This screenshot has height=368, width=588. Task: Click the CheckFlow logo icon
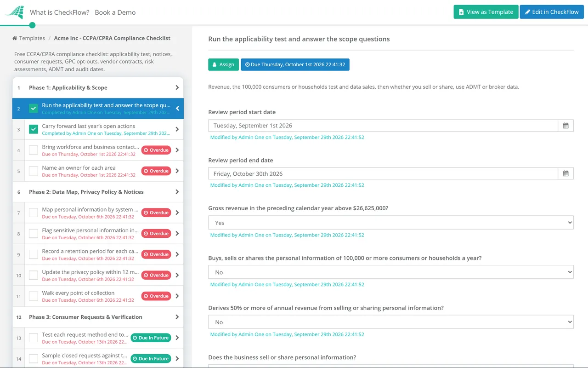pyautogui.click(x=14, y=12)
